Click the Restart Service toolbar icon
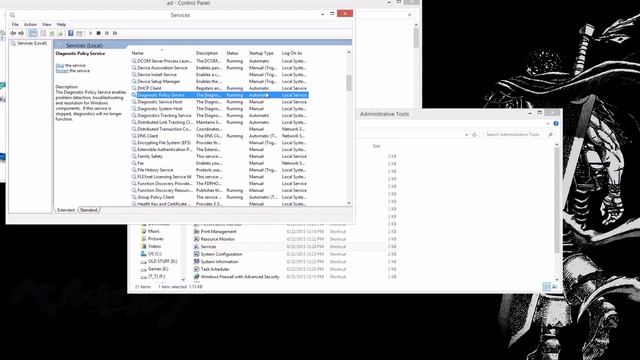This screenshot has width=640, height=360. [115, 33]
